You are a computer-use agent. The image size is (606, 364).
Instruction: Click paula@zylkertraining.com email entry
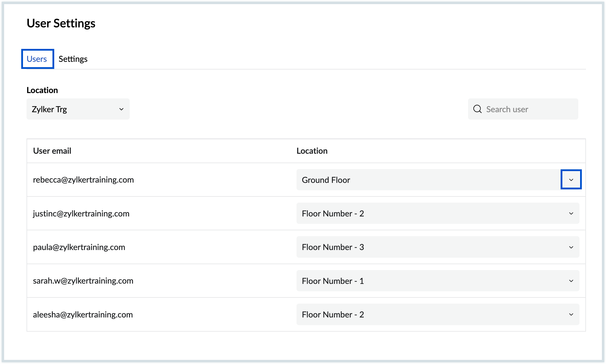click(79, 247)
